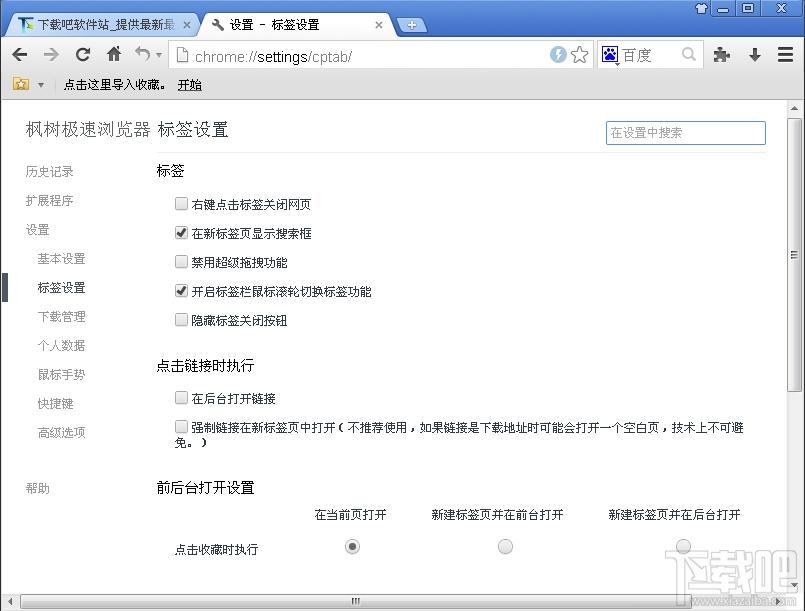Viewport: 805px width, 611px height.
Task: Open 快捷键 settings
Action: pyautogui.click(x=55, y=404)
